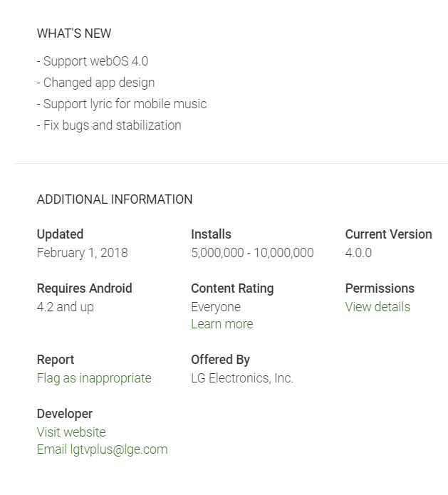
Task: Click the 4.2 and up Android requirement
Action: click(66, 307)
